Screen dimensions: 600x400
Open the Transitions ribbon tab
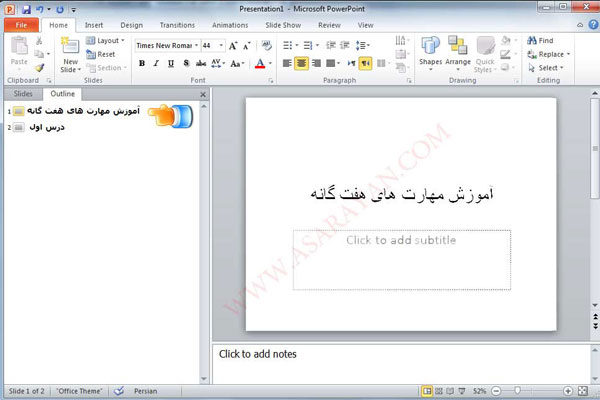tap(177, 24)
